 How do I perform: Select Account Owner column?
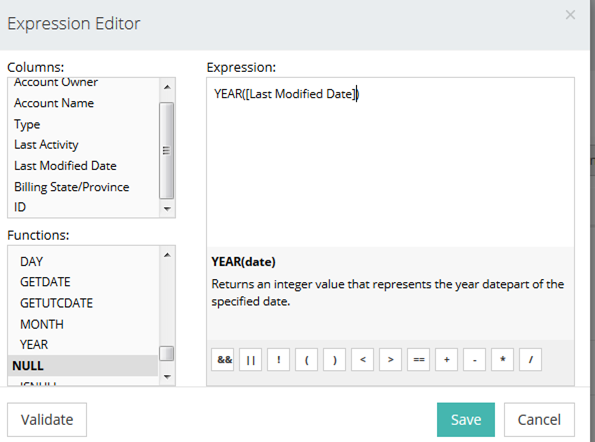coord(56,82)
